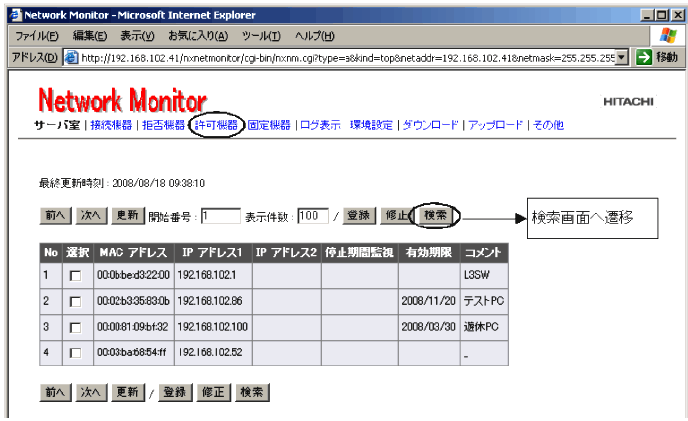Click the top 修正 button
Viewport: 688px width, 421px height.
coord(395,216)
